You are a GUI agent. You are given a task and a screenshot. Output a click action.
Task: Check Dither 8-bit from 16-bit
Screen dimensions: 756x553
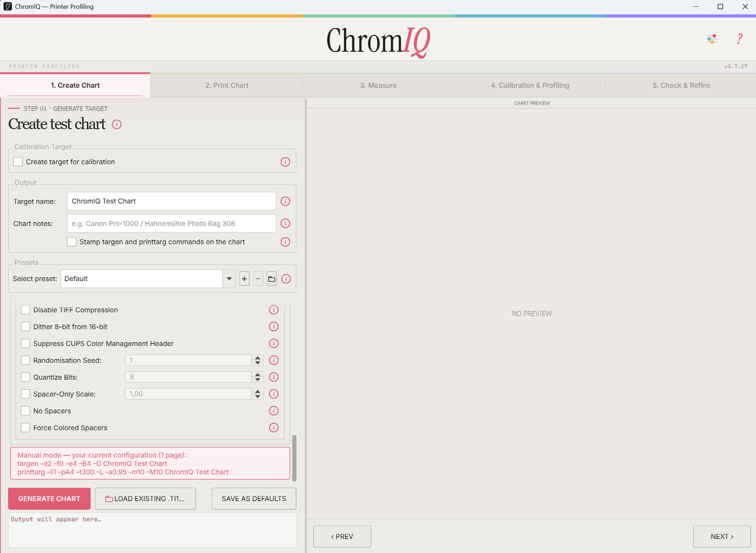(x=26, y=327)
